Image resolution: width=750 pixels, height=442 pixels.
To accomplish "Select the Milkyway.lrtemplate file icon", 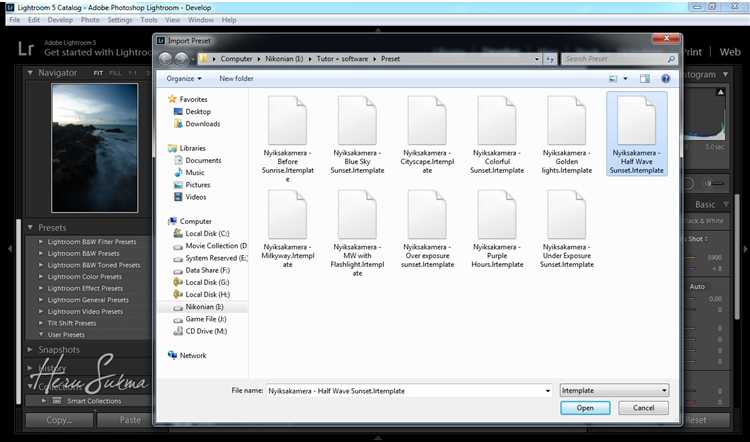I will point(287,215).
